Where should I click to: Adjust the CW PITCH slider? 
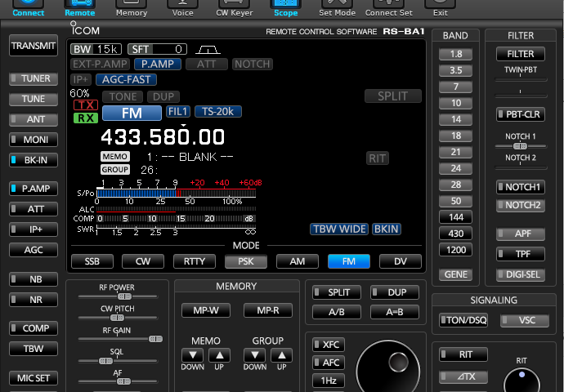[118, 318]
